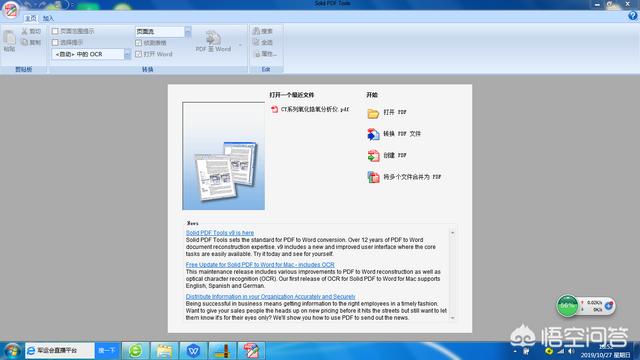
Task: Open the Windows Start orb
Action: pos(11,351)
